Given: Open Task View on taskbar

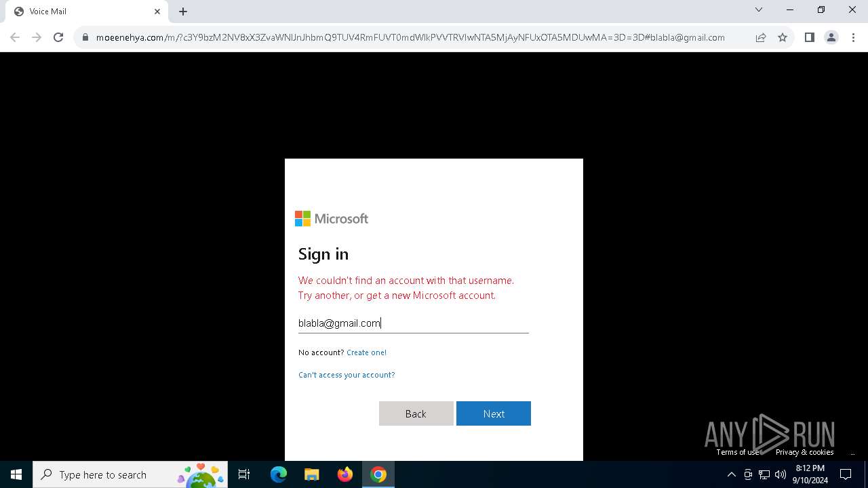Looking at the screenshot, I should point(244,474).
